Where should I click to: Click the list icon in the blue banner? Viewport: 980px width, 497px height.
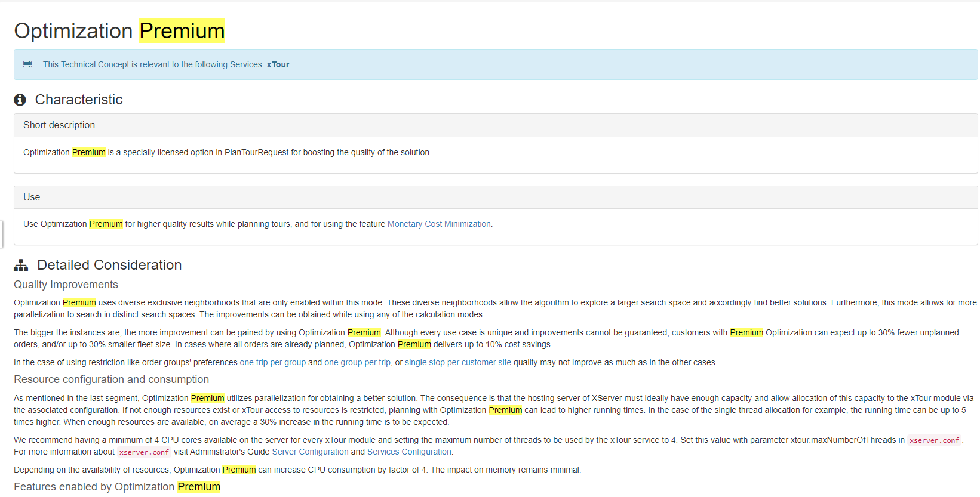click(x=27, y=64)
